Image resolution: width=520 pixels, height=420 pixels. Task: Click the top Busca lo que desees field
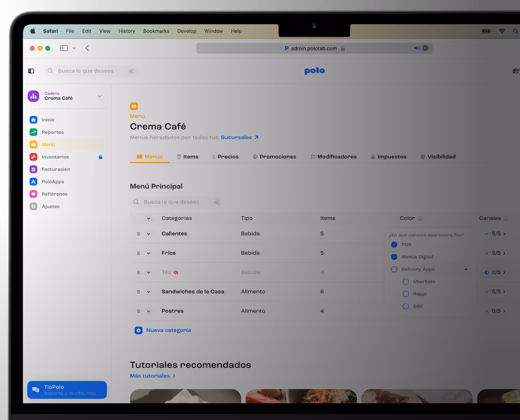coord(90,71)
